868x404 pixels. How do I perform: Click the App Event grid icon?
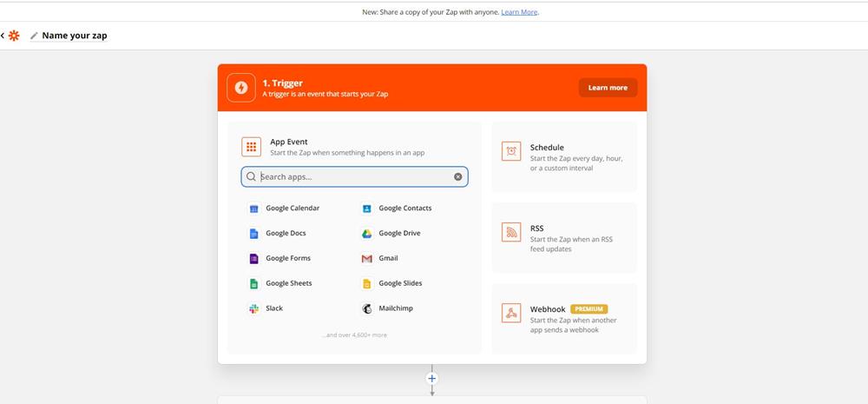point(252,147)
